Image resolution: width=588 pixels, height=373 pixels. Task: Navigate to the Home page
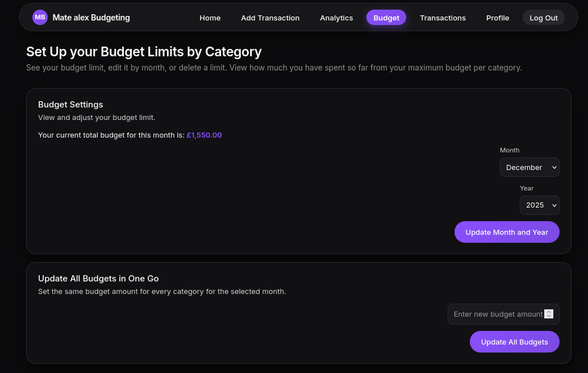coord(210,18)
